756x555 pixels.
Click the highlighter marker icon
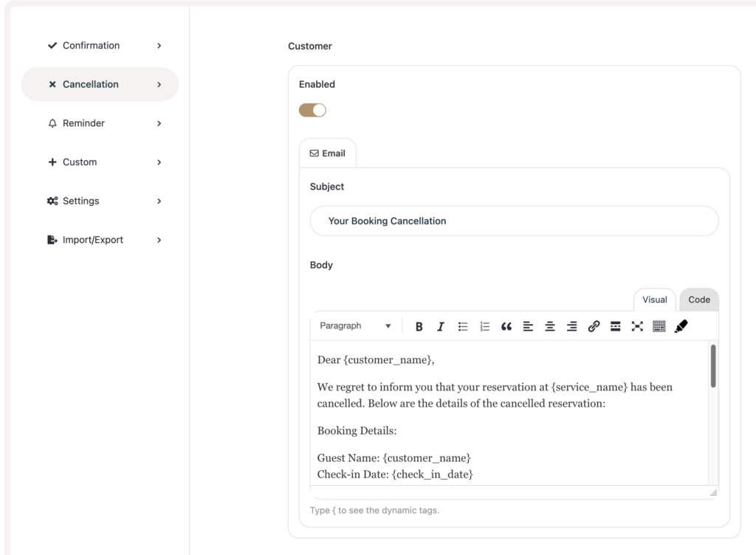coord(681,326)
